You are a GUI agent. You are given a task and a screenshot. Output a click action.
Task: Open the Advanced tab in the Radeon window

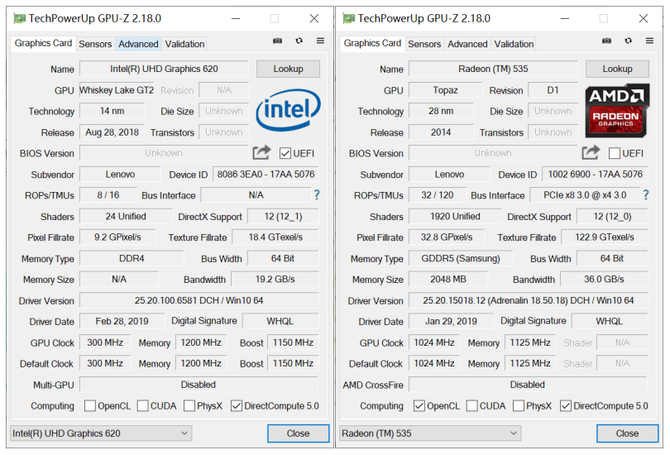[467, 44]
